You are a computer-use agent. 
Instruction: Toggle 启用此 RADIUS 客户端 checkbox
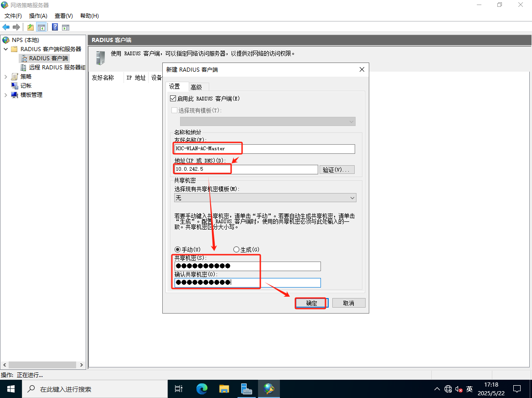[173, 99]
